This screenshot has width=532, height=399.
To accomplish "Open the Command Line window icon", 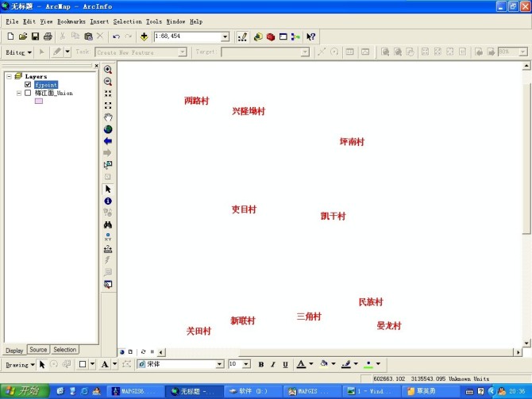I will point(283,36).
